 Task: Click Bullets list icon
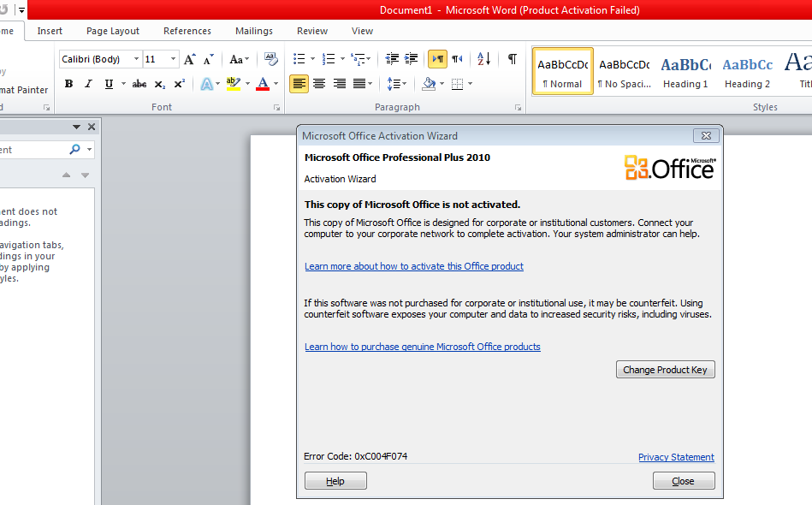point(299,59)
